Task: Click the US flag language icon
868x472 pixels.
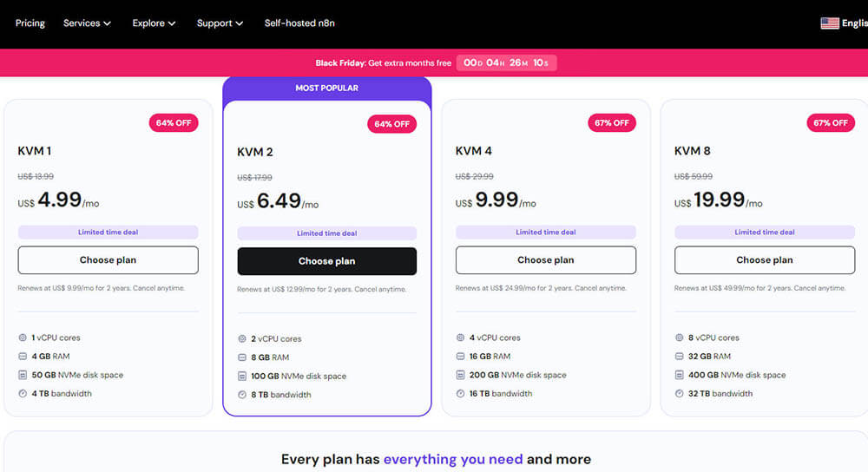Action: [830, 23]
